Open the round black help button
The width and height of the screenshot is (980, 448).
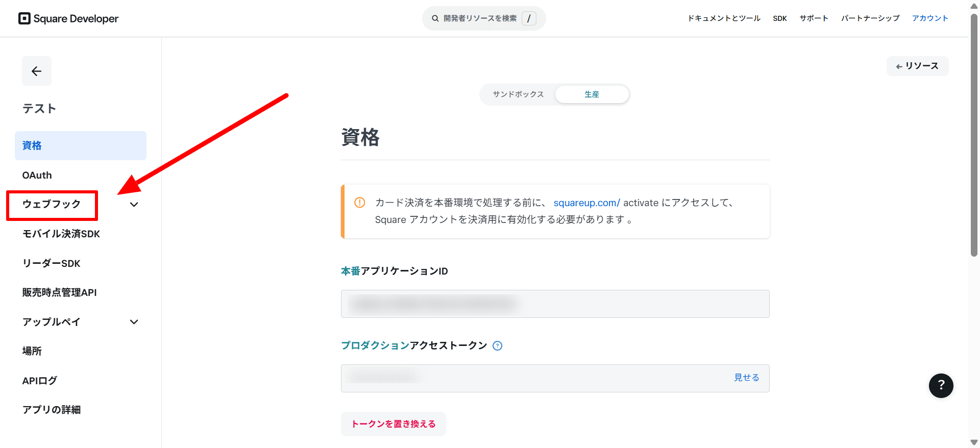pyautogui.click(x=941, y=386)
